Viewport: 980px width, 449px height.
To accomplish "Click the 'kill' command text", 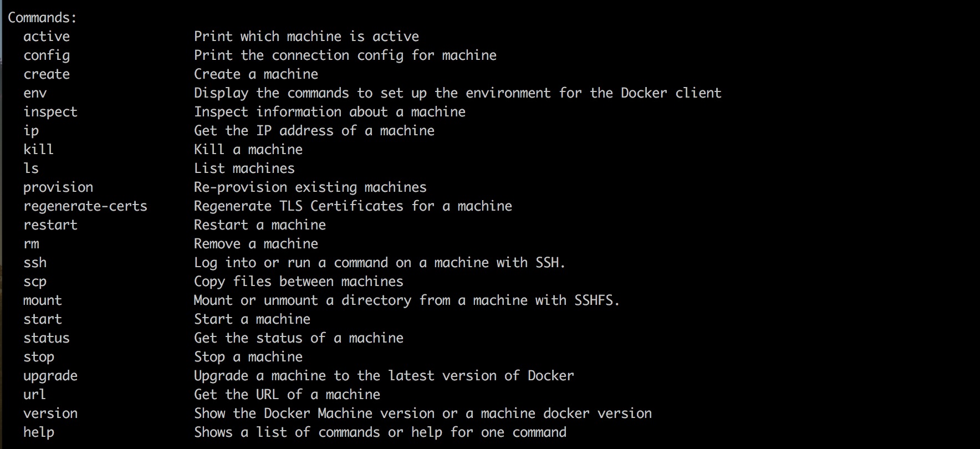I will pyautogui.click(x=38, y=150).
